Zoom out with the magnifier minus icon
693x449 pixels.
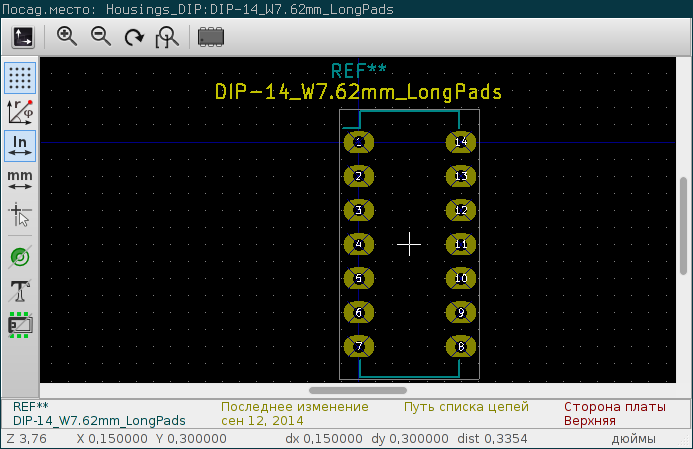point(101,37)
